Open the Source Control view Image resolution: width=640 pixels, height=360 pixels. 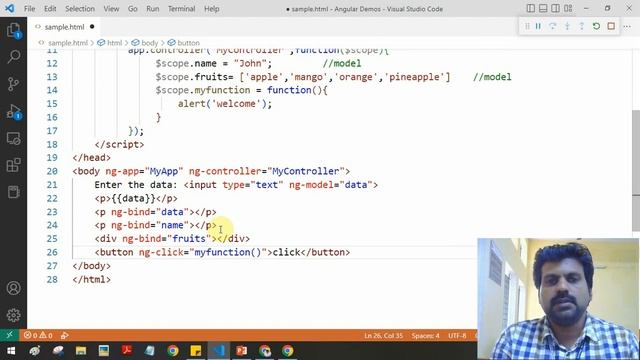13,84
